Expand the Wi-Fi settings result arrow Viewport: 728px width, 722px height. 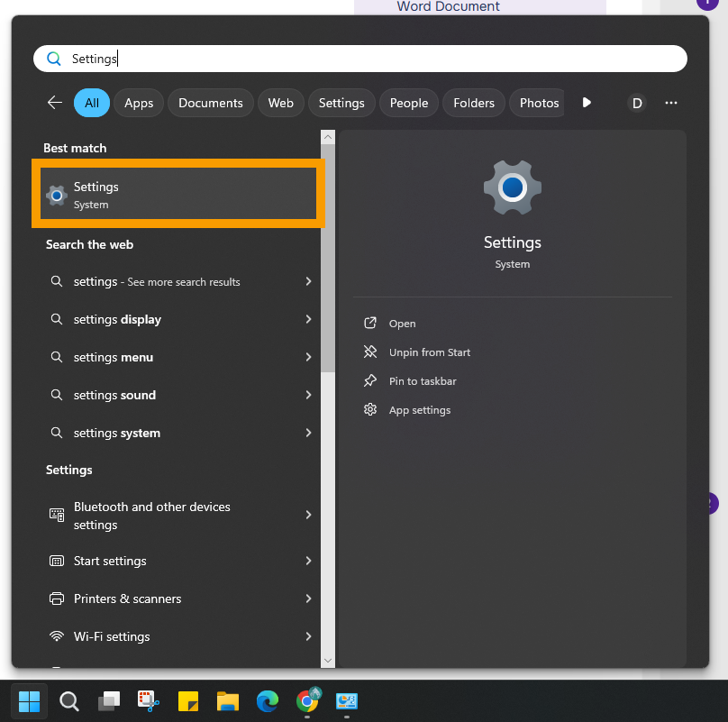click(x=308, y=636)
